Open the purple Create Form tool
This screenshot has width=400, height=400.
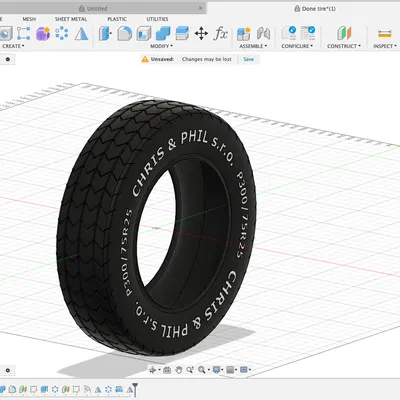pyautogui.click(x=43, y=34)
